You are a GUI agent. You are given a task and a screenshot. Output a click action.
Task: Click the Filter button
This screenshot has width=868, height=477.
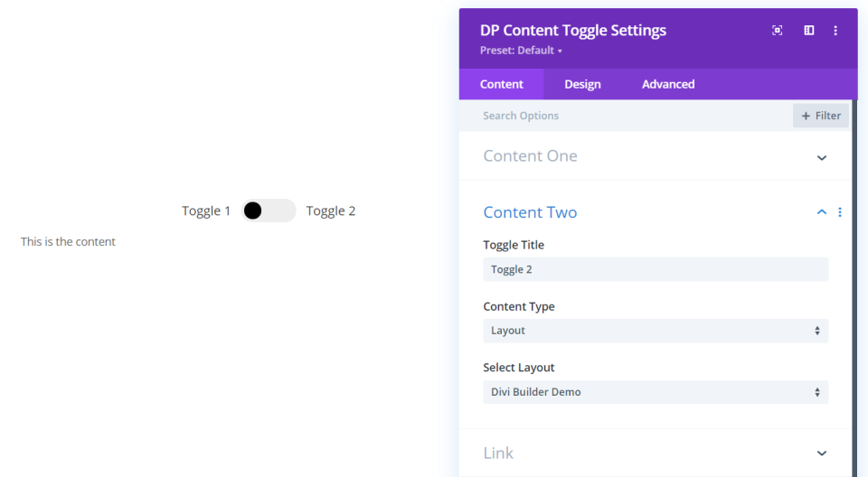820,116
